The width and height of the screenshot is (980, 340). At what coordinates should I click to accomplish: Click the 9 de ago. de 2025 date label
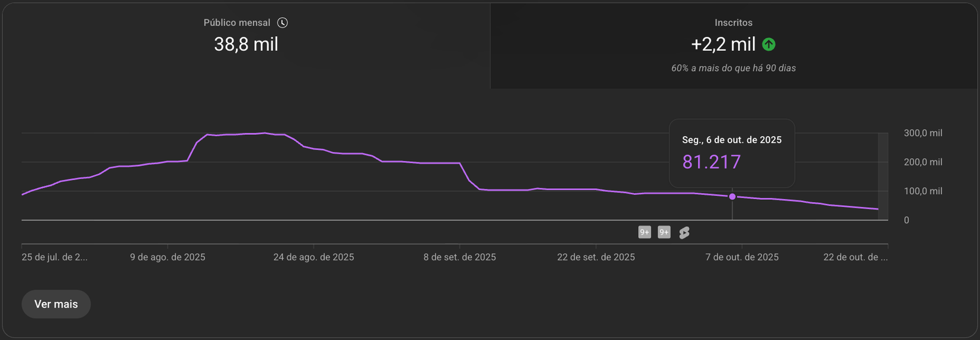(x=168, y=257)
